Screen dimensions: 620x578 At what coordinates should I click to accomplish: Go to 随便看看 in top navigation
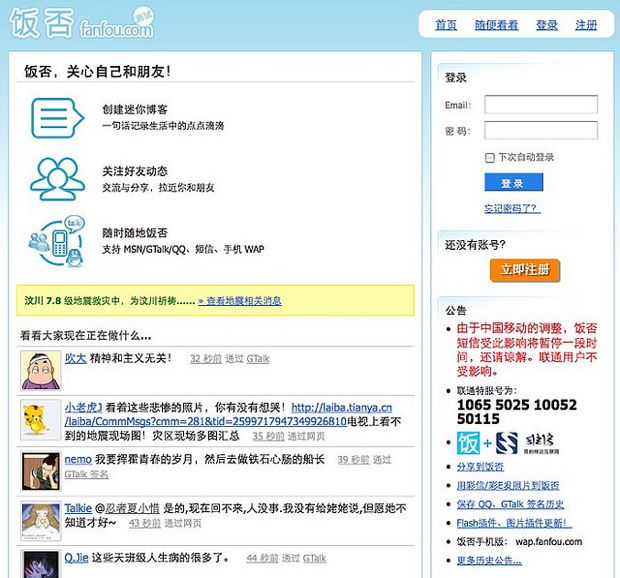(x=496, y=25)
